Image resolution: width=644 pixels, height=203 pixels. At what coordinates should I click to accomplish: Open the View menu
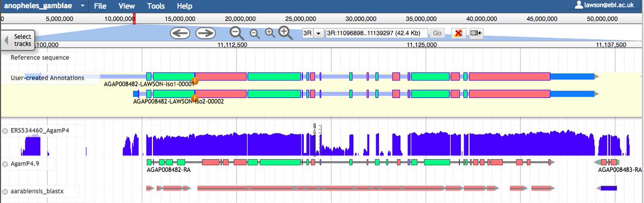coord(127,6)
